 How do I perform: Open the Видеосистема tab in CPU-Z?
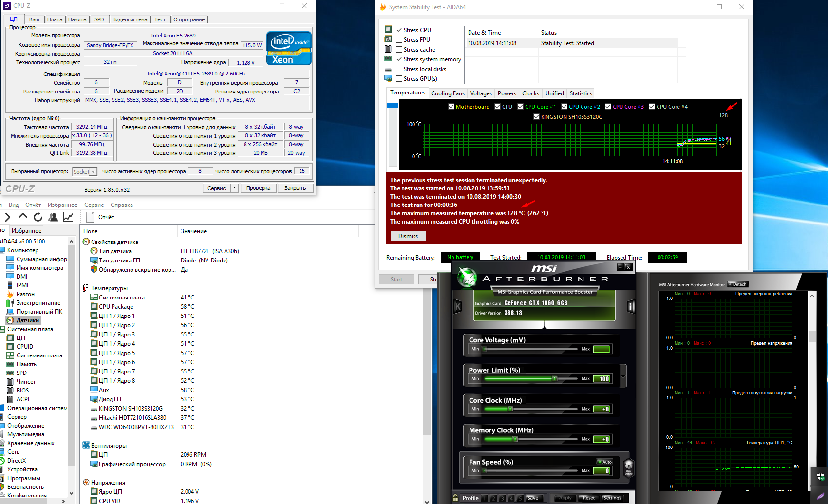pyautogui.click(x=130, y=19)
